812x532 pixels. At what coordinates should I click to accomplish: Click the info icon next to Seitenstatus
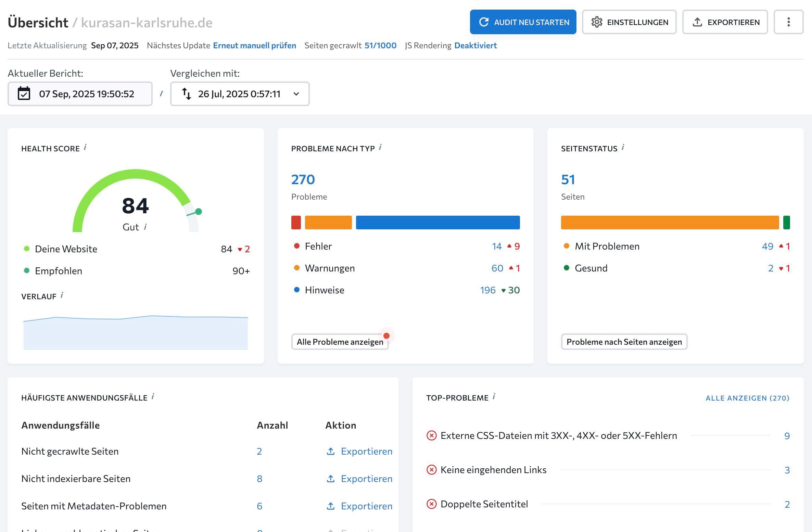tap(623, 148)
